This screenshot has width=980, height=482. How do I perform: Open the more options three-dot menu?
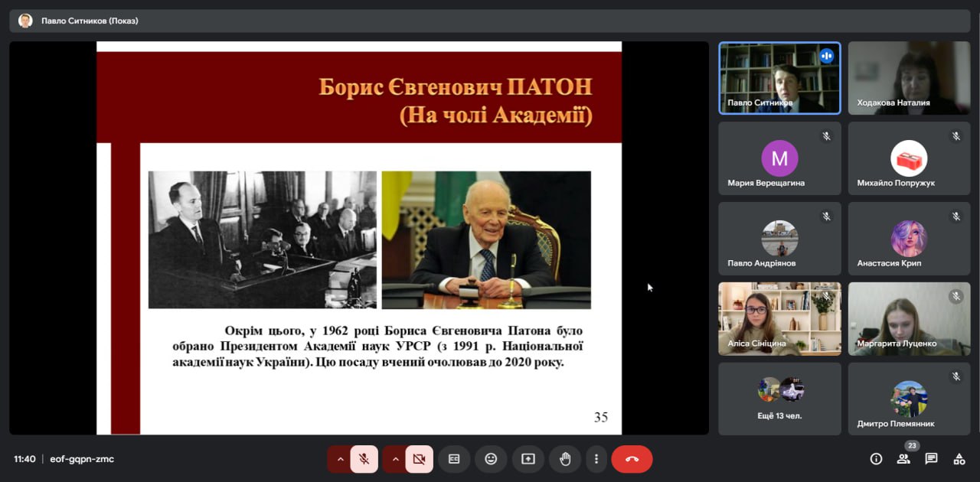[596, 459]
